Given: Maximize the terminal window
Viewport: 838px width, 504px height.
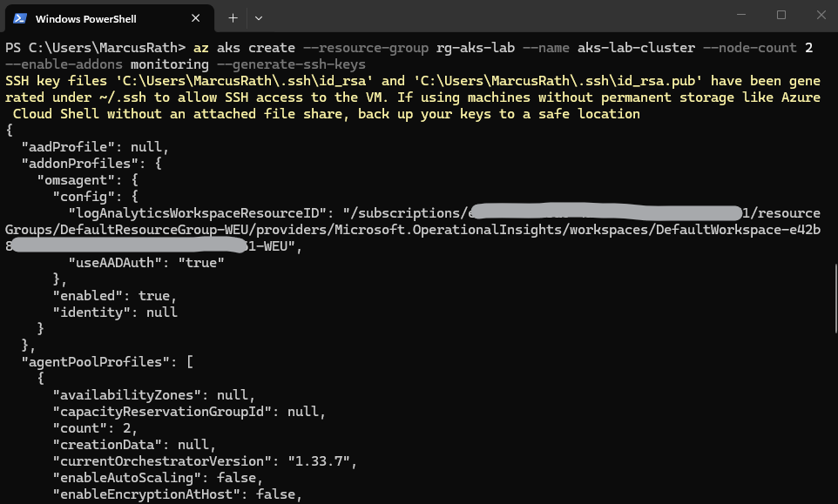Looking at the screenshot, I should tap(781, 15).
